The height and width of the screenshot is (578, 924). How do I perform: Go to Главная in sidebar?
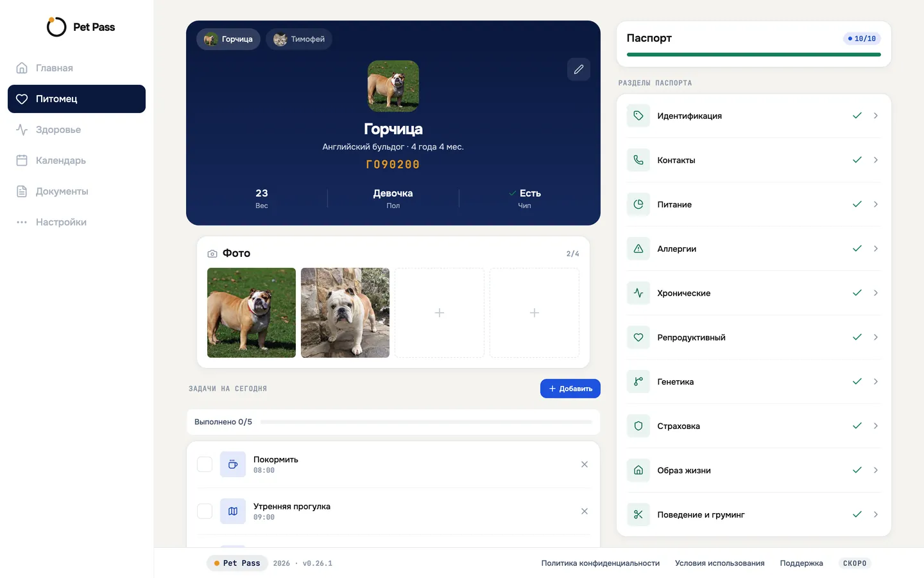(x=76, y=68)
